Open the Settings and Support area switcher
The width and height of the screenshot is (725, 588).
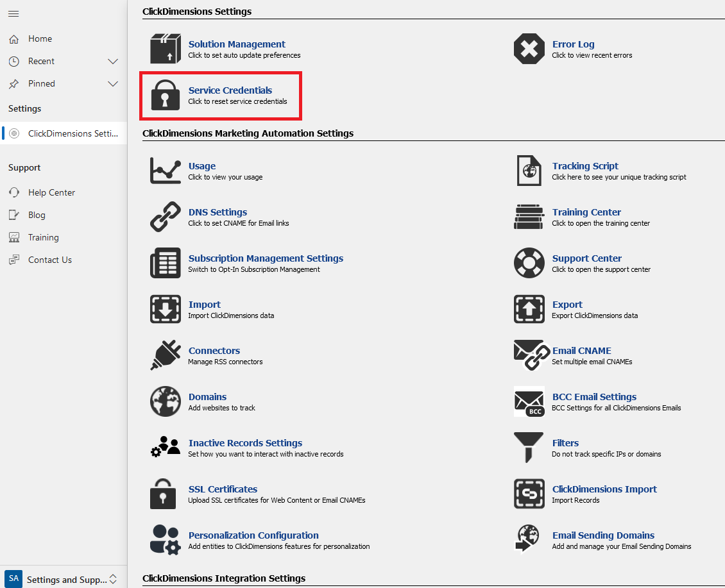click(x=64, y=579)
